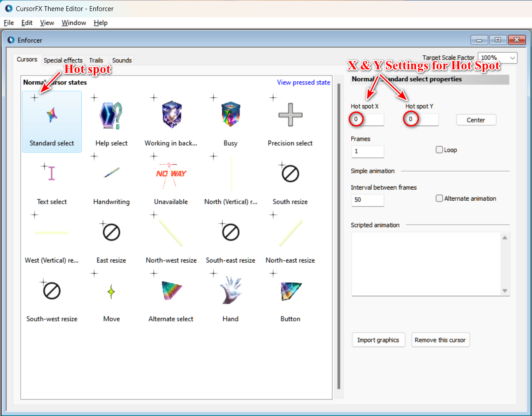The image size is (532, 416).
Task: Switch to the Sounds tab
Action: 122,61
